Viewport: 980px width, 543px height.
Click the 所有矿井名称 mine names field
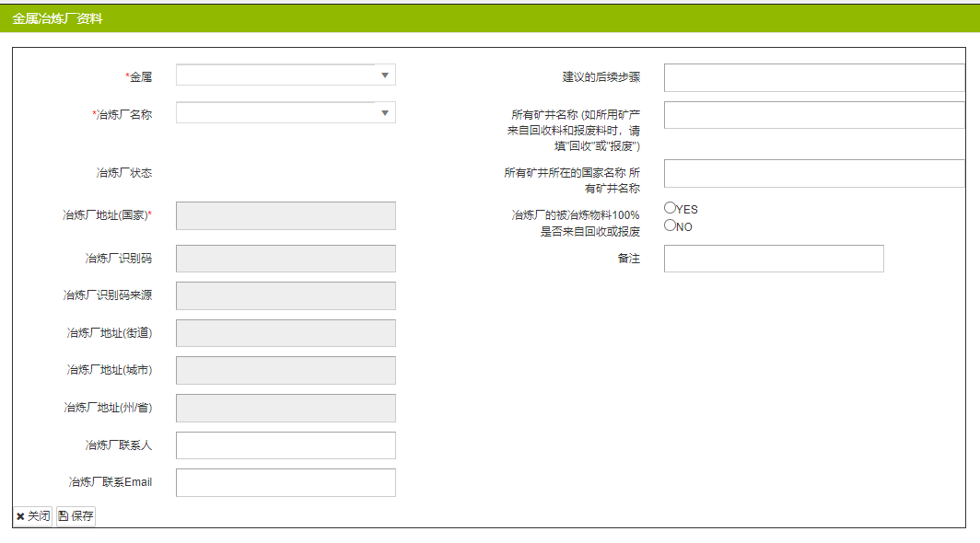814,115
